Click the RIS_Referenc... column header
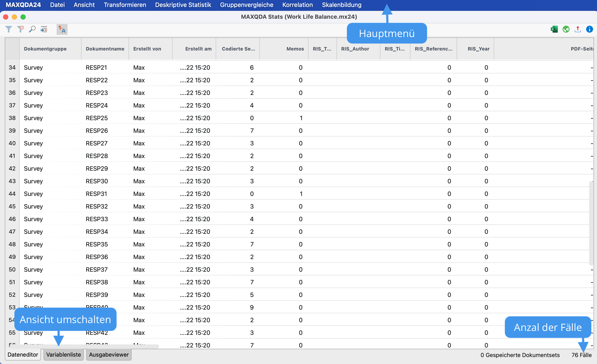 433,49
